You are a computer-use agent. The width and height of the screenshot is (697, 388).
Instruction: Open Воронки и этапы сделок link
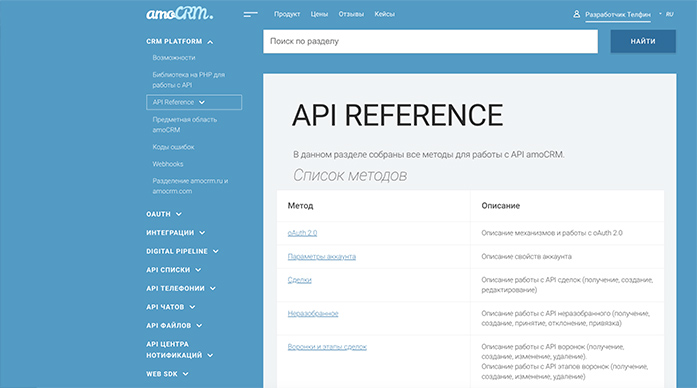(327, 347)
